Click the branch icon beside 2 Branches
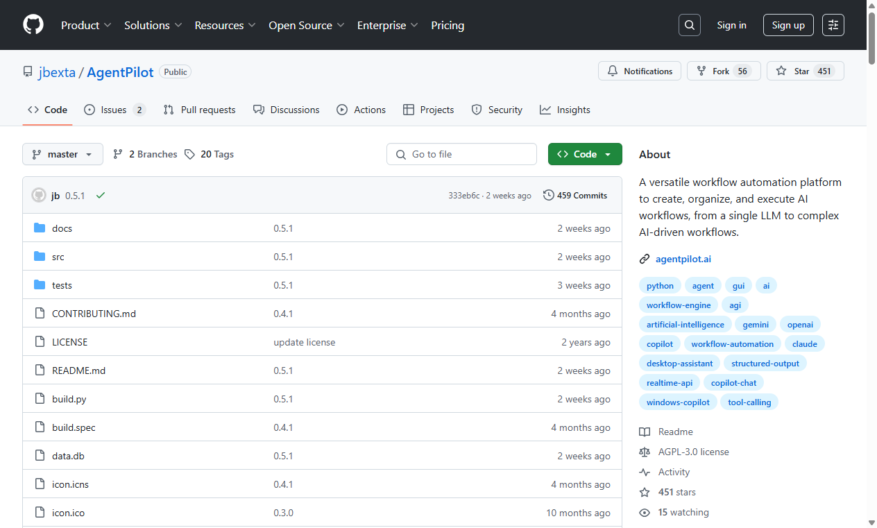 (x=117, y=154)
